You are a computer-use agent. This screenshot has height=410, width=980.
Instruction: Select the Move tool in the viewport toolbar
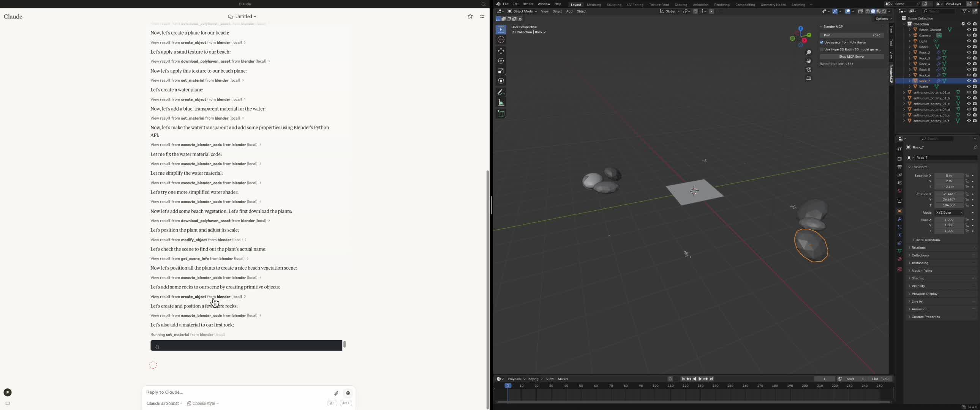(501, 50)
